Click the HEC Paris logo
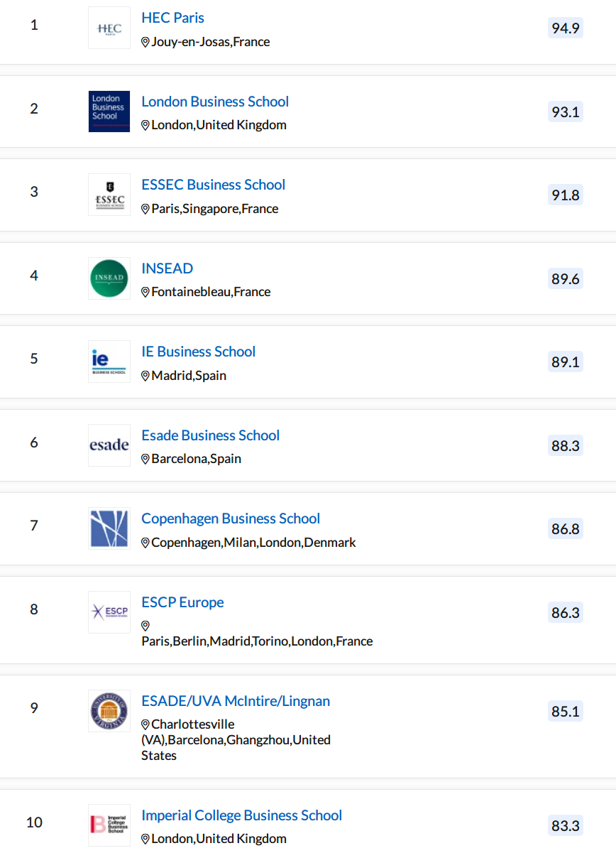 point(109,28)
